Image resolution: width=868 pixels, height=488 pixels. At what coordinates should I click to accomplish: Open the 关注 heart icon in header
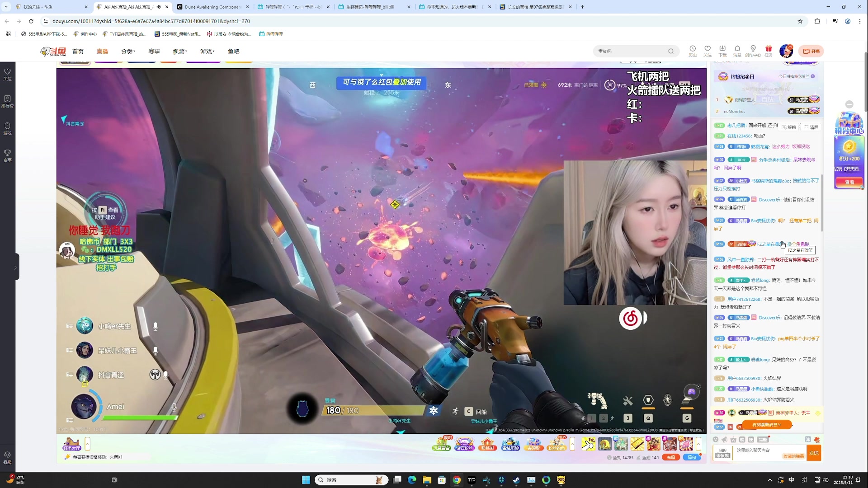[708, 51]
